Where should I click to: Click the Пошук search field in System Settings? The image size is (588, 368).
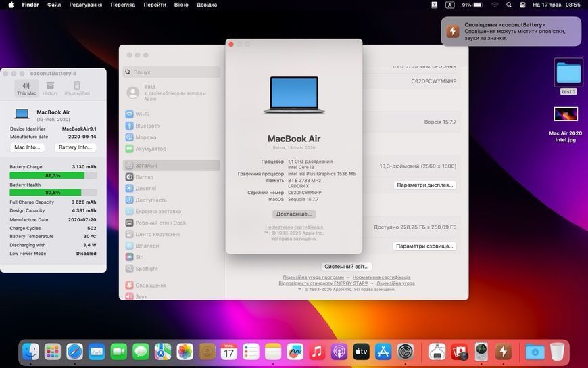(172, 72)
